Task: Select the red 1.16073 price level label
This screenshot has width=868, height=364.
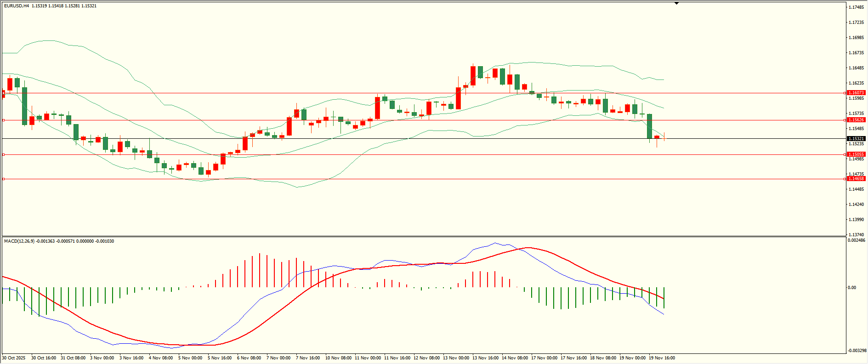Action: pyautogui.click(x=856, y=93)
